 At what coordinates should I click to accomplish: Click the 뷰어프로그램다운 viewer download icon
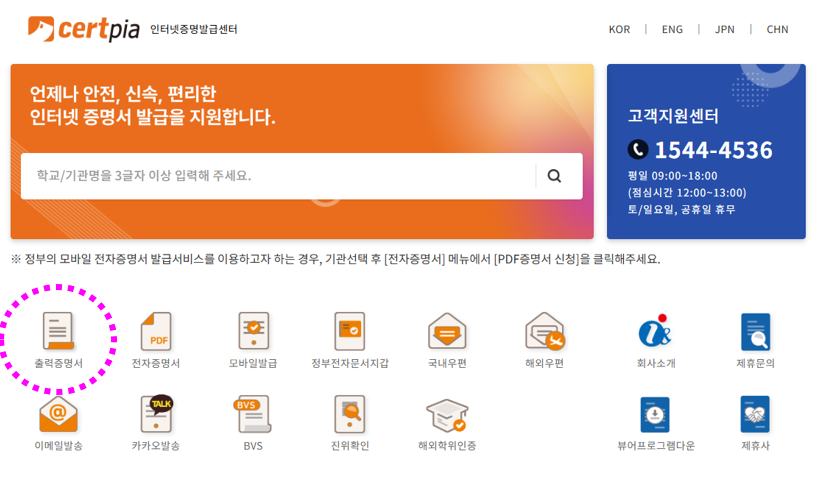(x=655, y=414)
